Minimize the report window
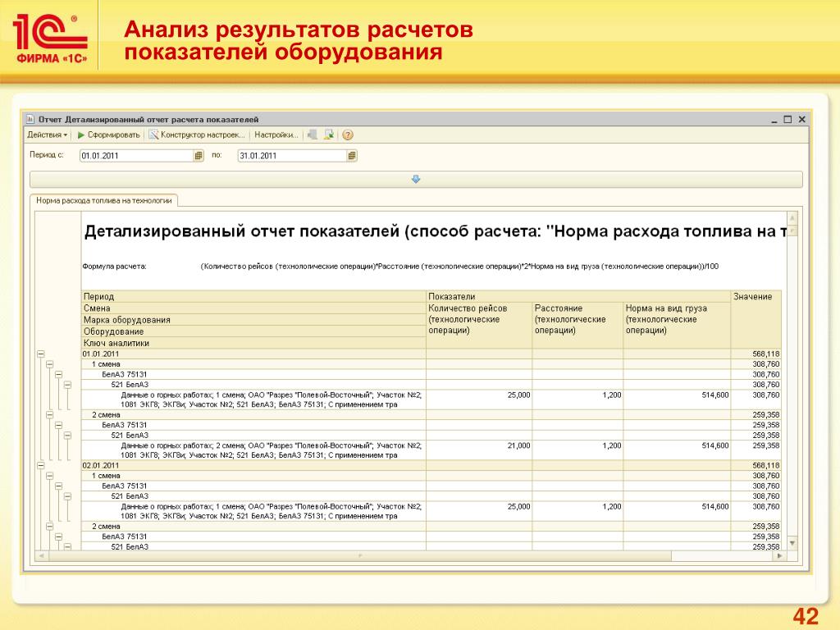This screenshot has height=630, width=840. pyautogui.click(x=774, y=120)
